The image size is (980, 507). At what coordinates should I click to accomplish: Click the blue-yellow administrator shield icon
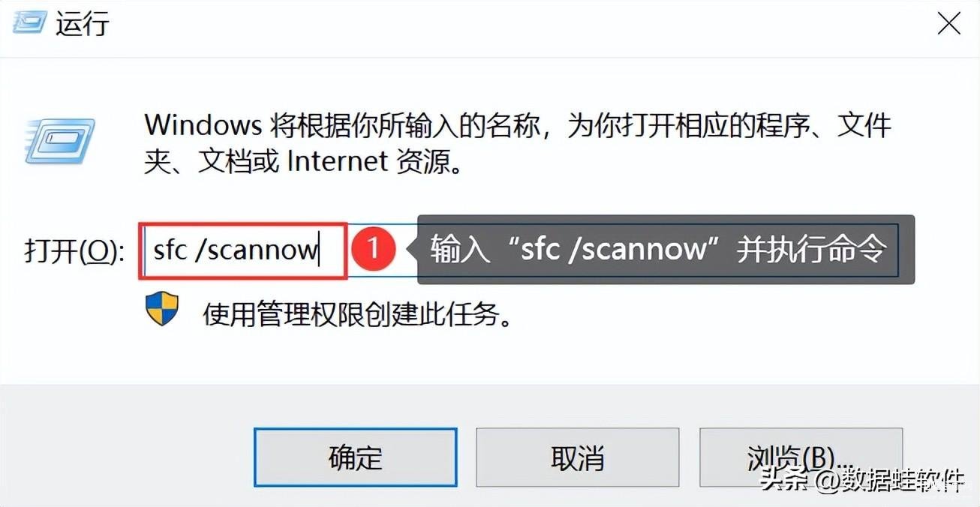161,309
